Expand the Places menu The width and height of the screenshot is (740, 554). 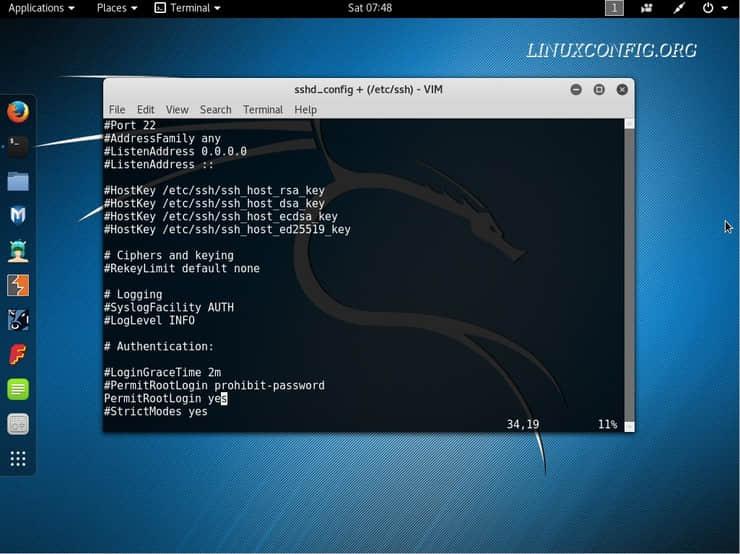pyautogui.click(x=117, y=8)
